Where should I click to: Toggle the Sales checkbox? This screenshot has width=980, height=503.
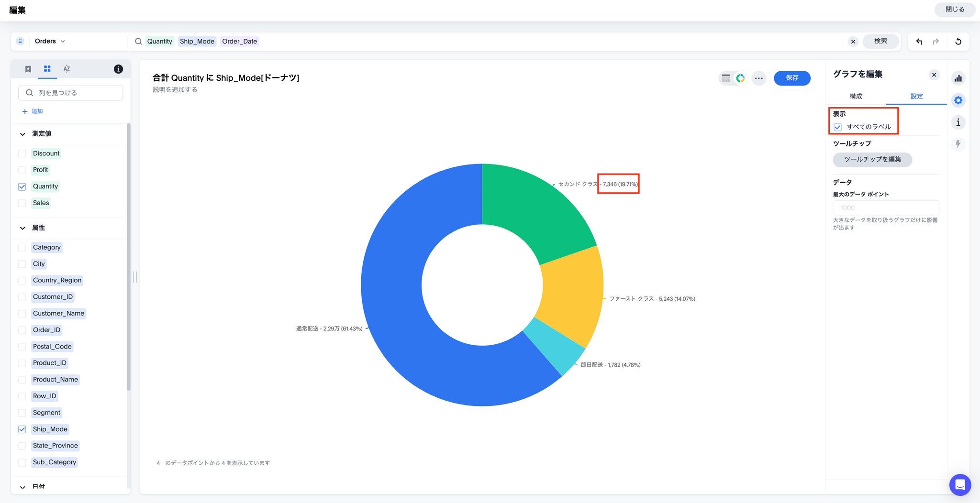(22, 203)
